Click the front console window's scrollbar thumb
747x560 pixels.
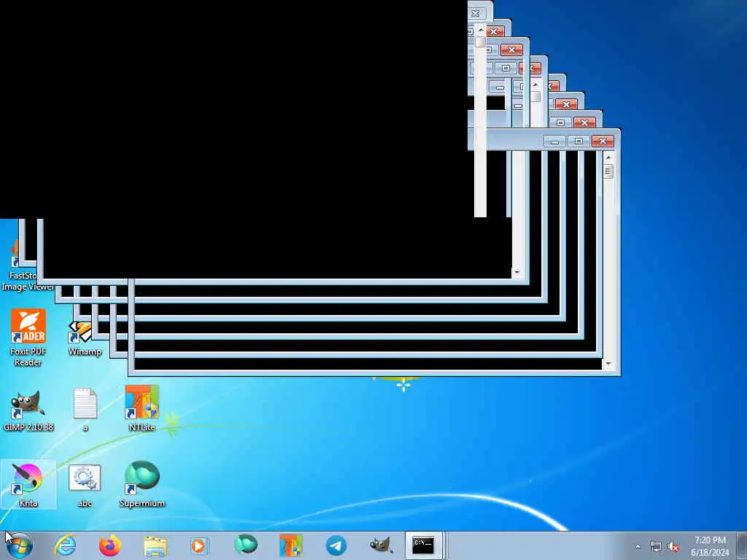coord(608,171)
